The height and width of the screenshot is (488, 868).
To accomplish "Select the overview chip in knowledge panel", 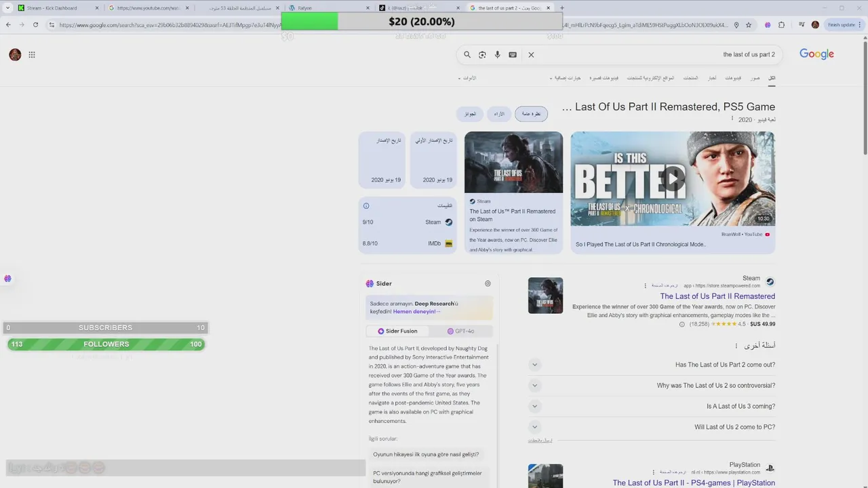I will pyautogui.click(x=531, y=114).
